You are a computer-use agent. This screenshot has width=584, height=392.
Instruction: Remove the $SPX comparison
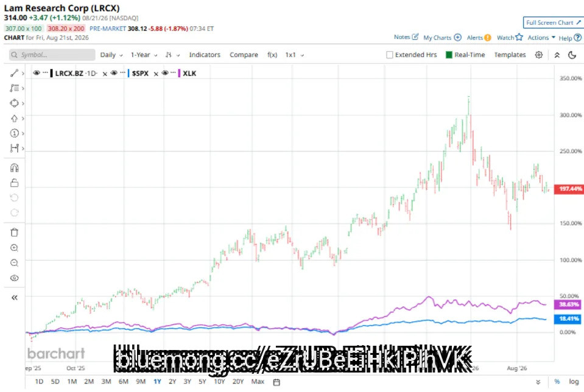click(156, 74)
